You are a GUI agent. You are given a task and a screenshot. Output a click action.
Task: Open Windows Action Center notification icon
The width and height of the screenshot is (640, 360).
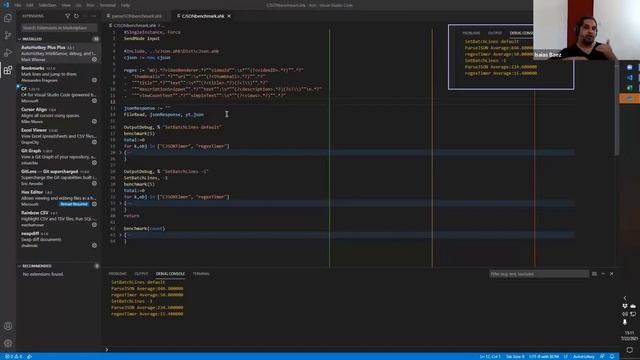point(630,350)
